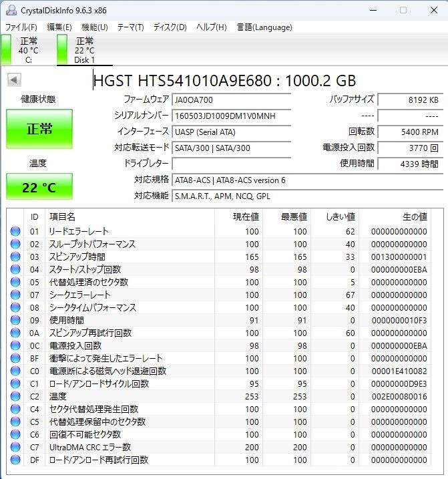The width and height of the screenshot is (448, 479).
Task: Click status icon for 09 使用時間 row
Action: pos(15,320)
